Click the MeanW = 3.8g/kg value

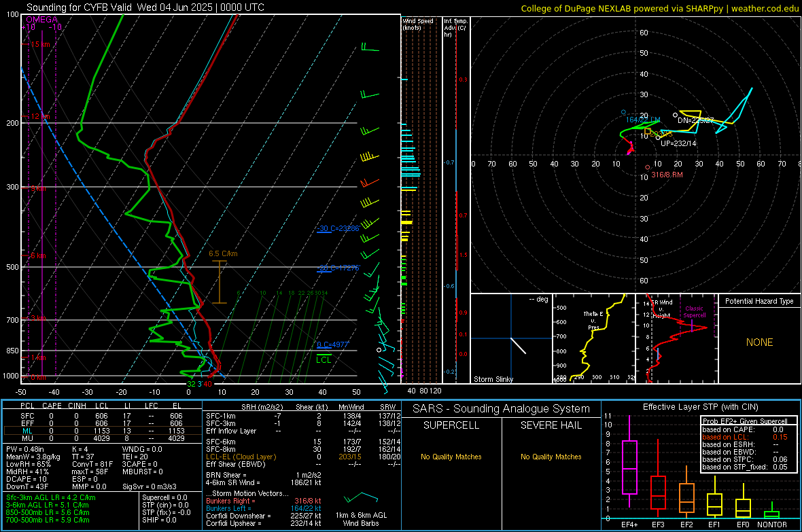[33, 457]
